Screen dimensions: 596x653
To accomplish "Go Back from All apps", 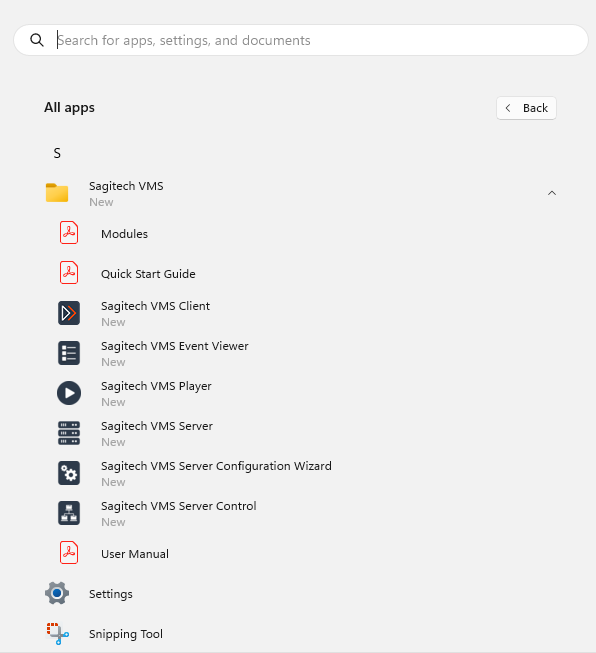I will pos(526,108).
